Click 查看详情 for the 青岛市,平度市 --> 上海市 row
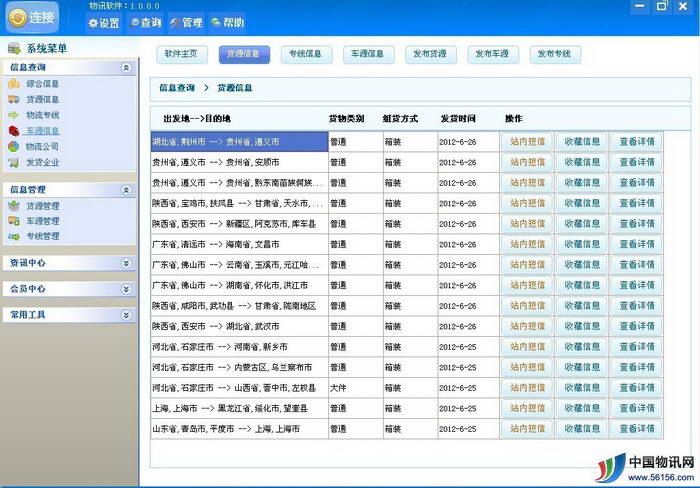The width and height of the screenshot is (700, 488). 637,429
